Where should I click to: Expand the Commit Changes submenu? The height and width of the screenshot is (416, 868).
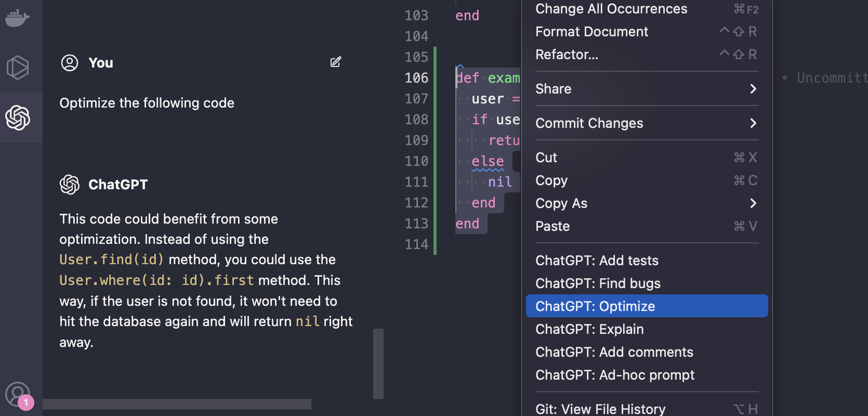(x=647, y=123)
